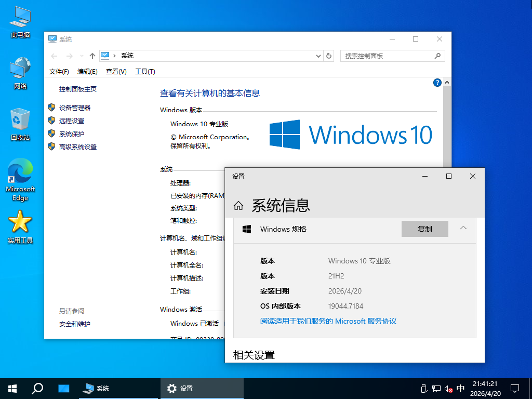This screenshot has height=399, width=532.
Task: Click the OS build value 19044.7184
Action: tap(345, 306)
